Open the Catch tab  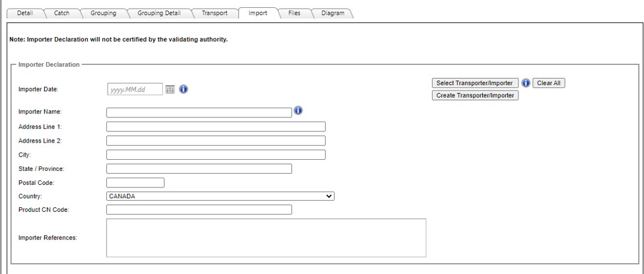pyautogui.click(x=61, y=13)
